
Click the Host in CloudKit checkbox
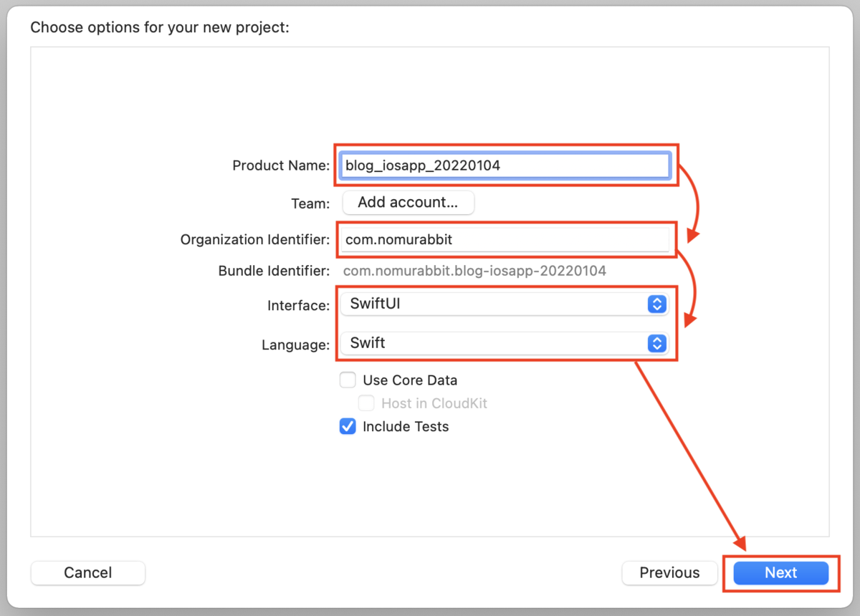(366, 403)
